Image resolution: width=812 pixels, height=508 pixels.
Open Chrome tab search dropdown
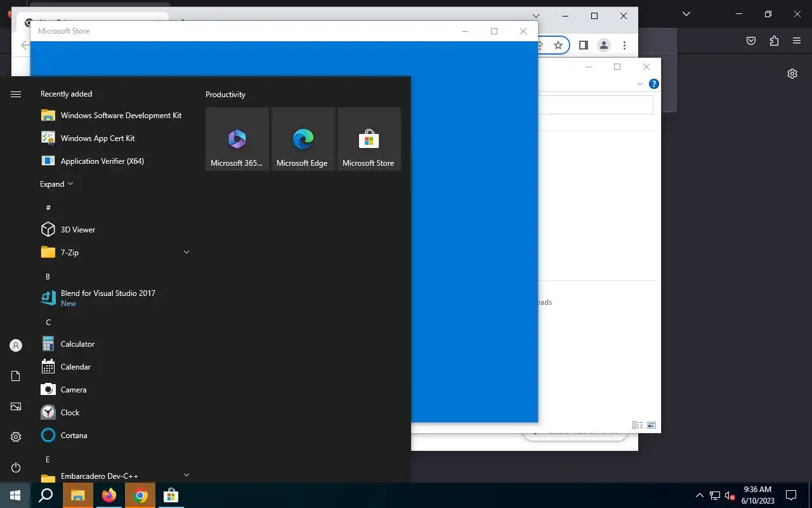coord(536,16)
